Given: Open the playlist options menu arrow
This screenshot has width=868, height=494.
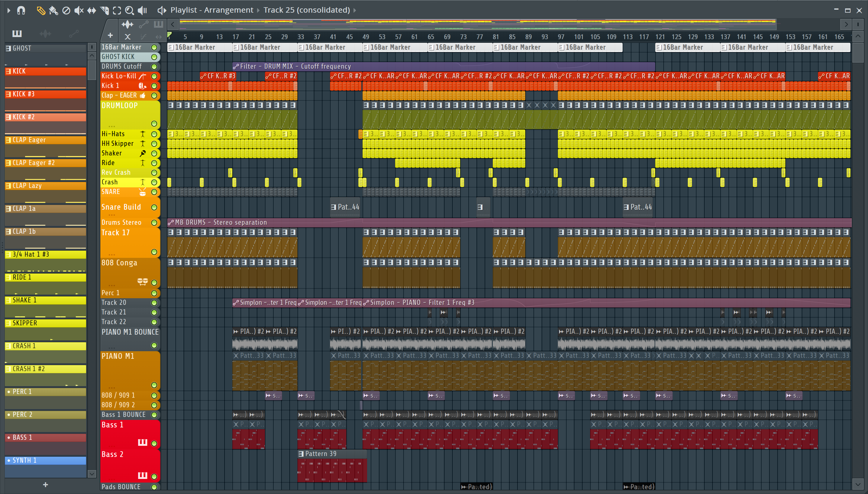Looking at the screenshot, I should [8, 11].
